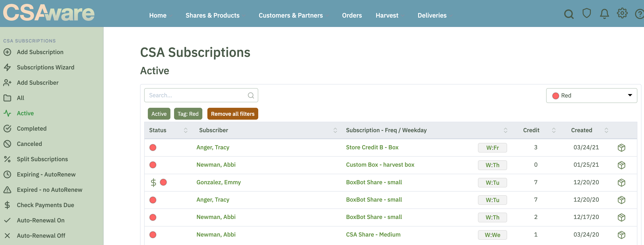This screenshot has width=644, height=245.
Task: Click the dollar icon for Check Payments Due
Action: coord(7,205)
